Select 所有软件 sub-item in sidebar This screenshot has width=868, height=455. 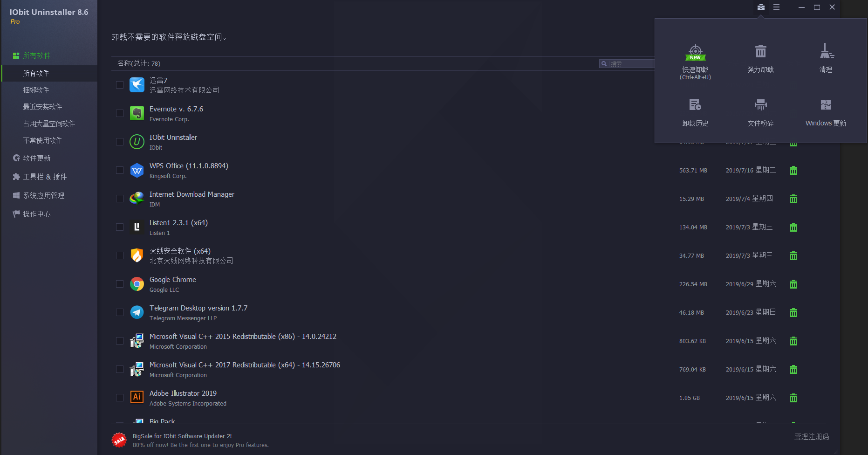[x=49, y=73]
